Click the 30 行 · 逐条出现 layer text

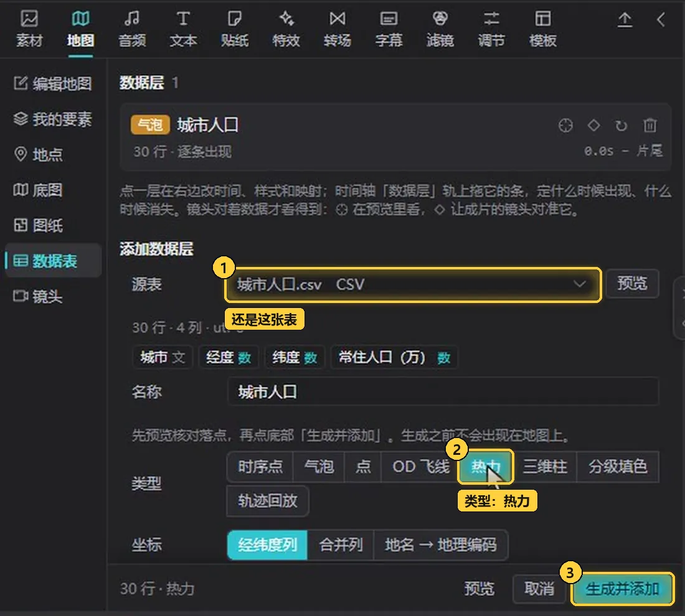[x=182, y=151]
